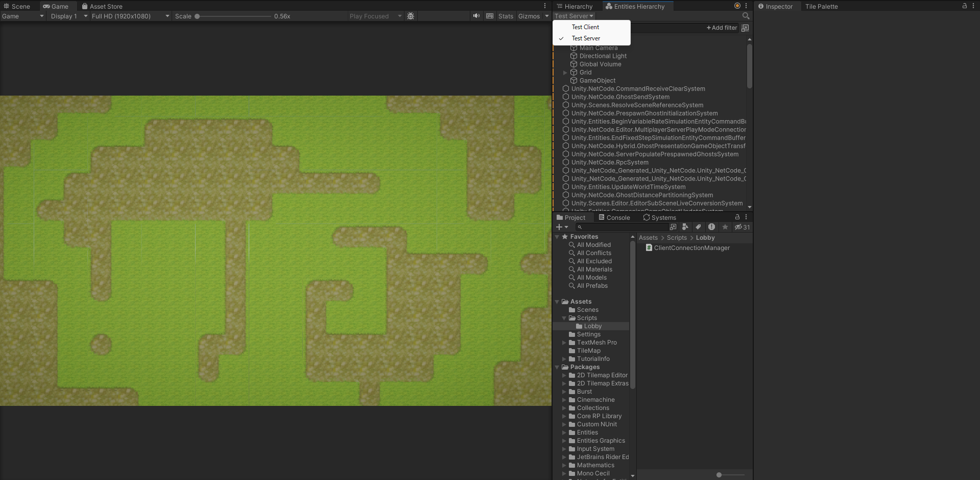Select the ClientConnectionManager script
Viewport: 980px width, 480px height.
click(x=687, y=248)
